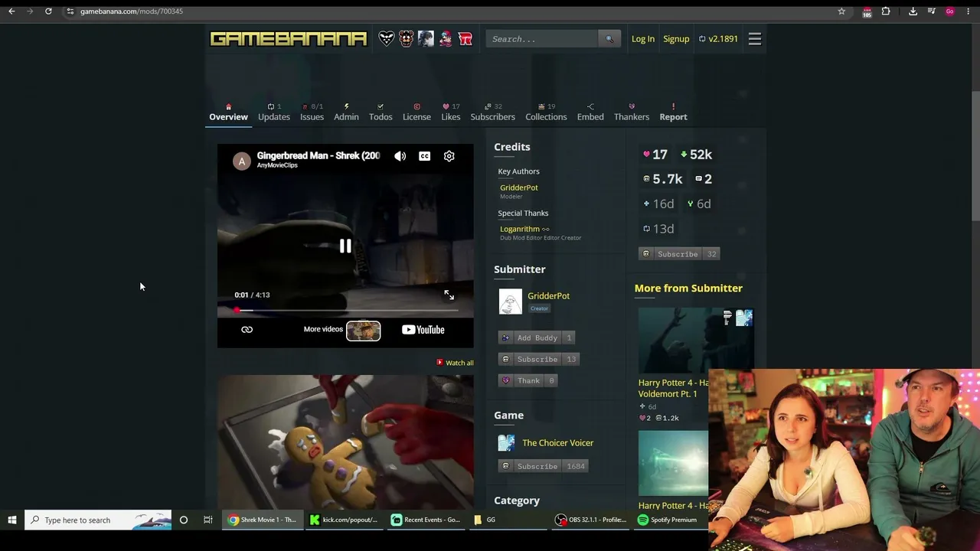Toggle closed captions on the video

(x=425, y=156)
